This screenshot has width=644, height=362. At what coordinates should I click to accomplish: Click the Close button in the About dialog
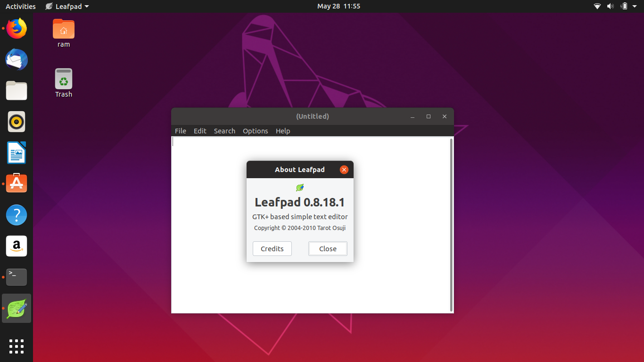coord(328,248)
